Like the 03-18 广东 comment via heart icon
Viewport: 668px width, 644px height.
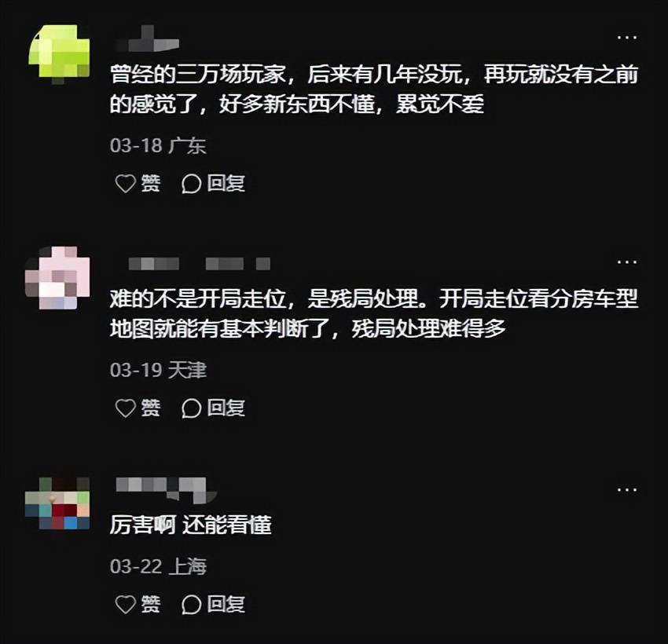pyautogui.click(x=125, y=184)
